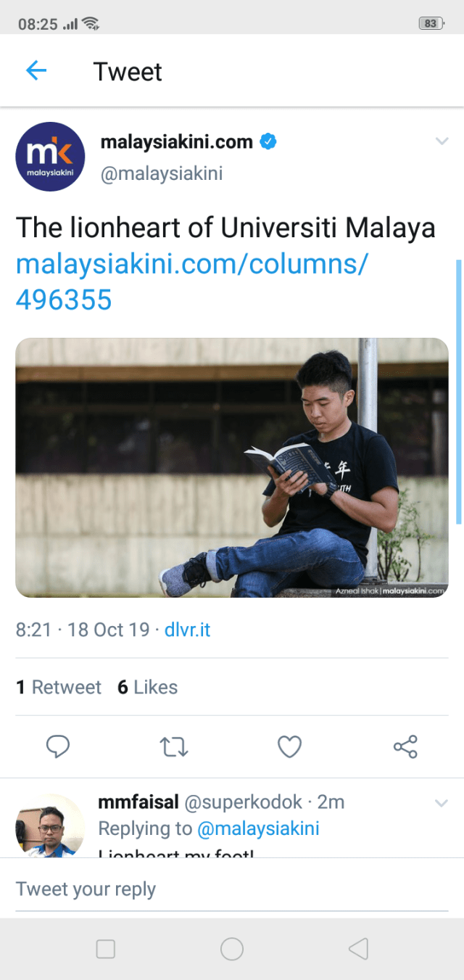Like the tweet with the heart icon
The image size is (464, 980).
coord(290,746)
